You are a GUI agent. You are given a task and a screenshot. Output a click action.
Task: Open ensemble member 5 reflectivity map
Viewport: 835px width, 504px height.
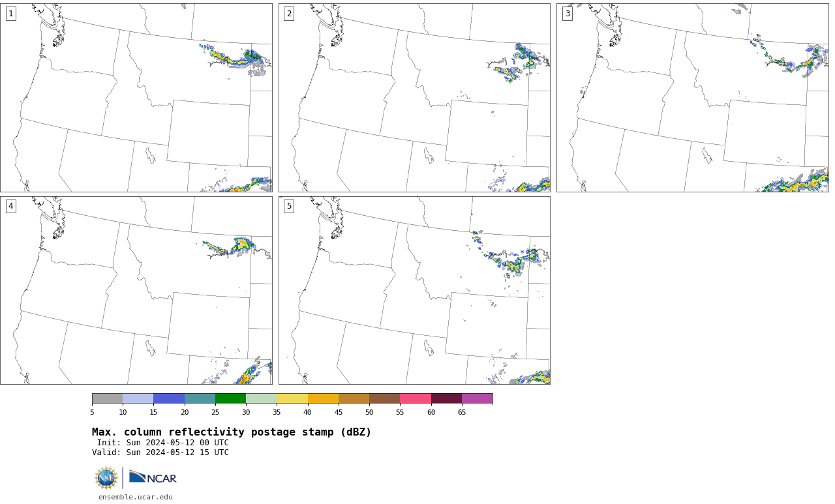pos(414,290)
